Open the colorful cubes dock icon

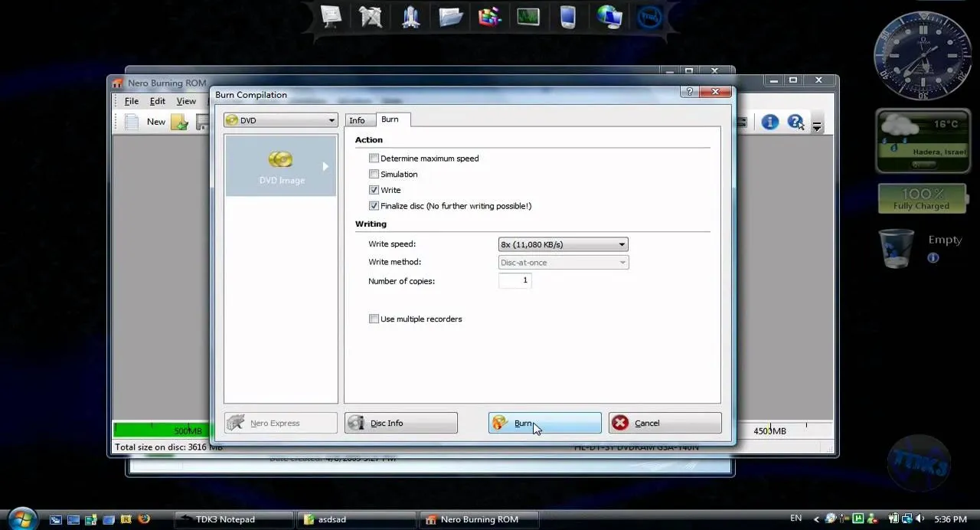(490, 16)
